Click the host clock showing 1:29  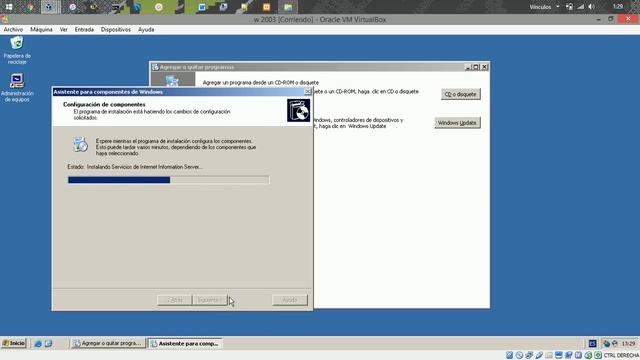click(618, 7)
